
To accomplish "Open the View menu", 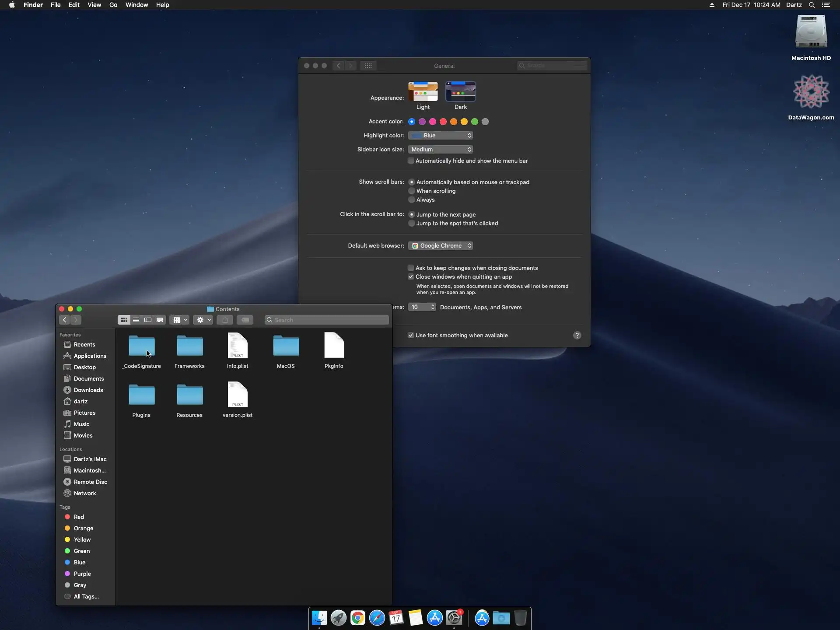I will click(x=94, y=5).
